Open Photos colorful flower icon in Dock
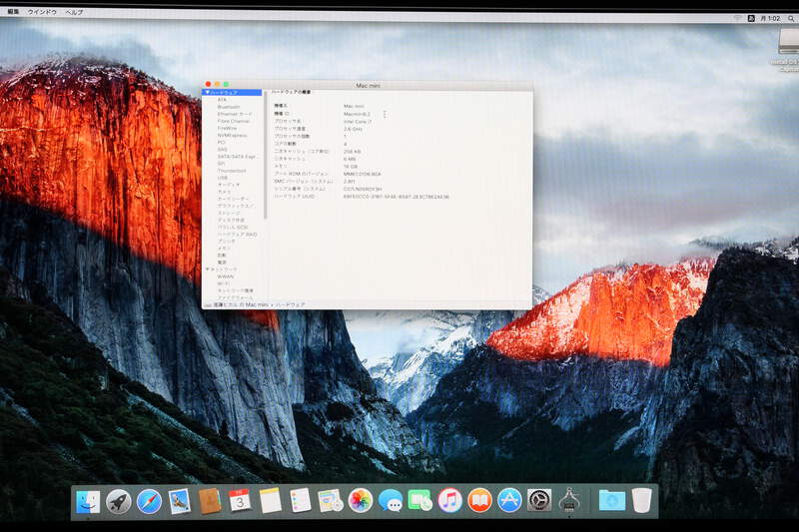The height and width of the screenshot is (532, 799). pyautogui.click(x=361, y=501)
